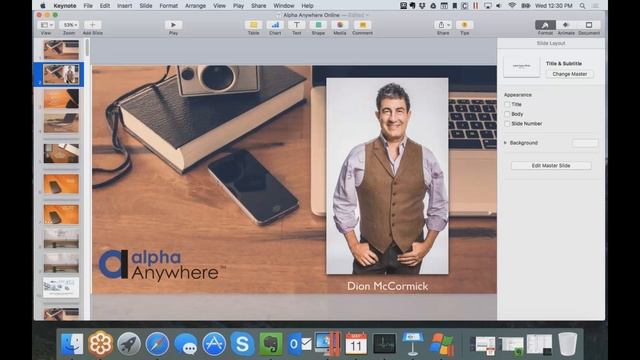Click the Evernote elephant menu bar icon
This screenshot has height=360, width=640.
[413, 6]
